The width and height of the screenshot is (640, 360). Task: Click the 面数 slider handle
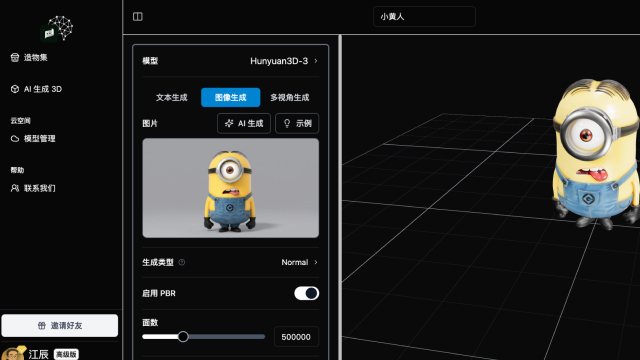pyautogui.click(x=183, y=337)
